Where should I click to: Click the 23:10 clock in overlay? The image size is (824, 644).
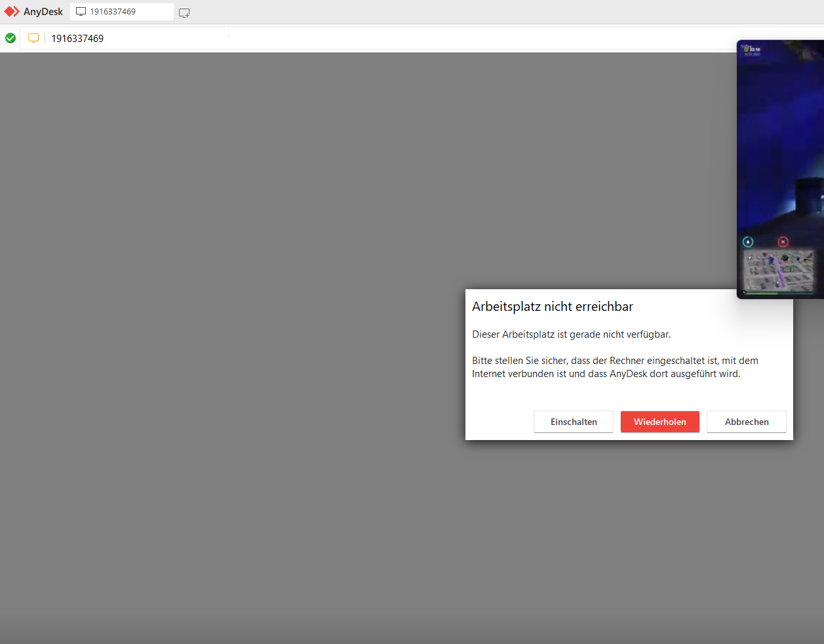pyautogui.click(x=755, y=50)
